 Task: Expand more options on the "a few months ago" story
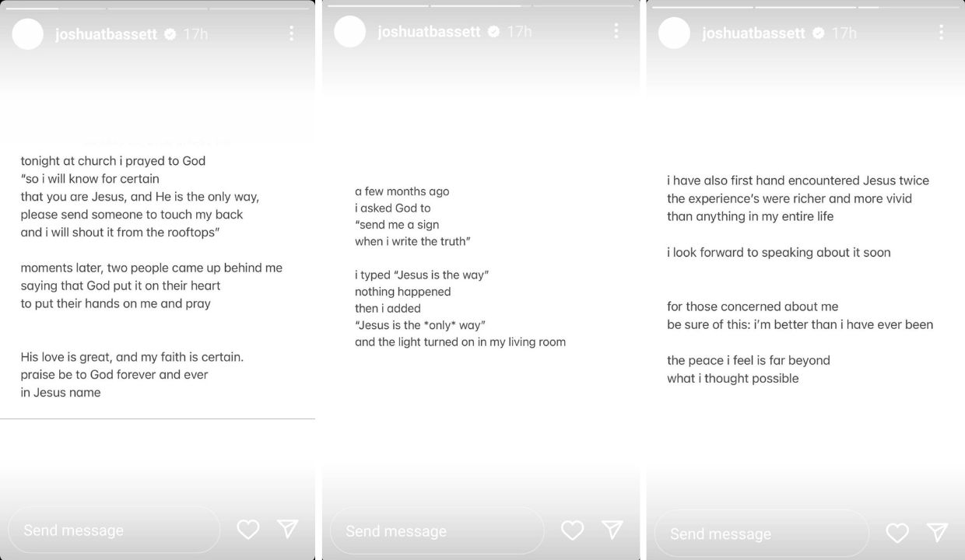tap(616, 31)
